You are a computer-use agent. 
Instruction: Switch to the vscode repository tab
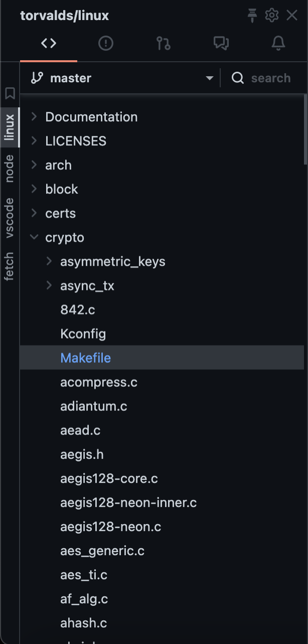[x=10, y=218]
